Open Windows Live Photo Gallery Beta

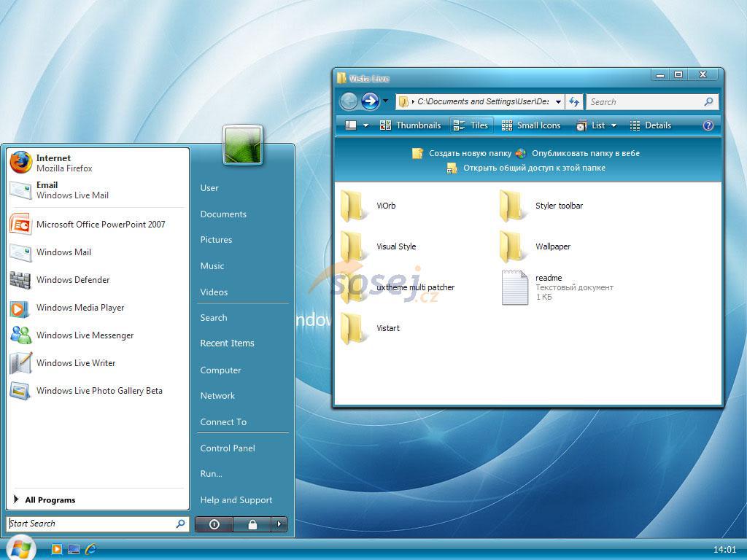coord(98,391)
